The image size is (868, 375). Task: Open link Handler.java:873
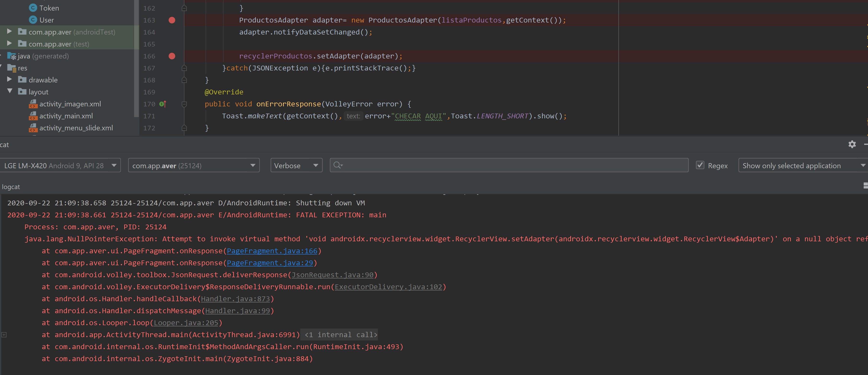tap(236, 299)
